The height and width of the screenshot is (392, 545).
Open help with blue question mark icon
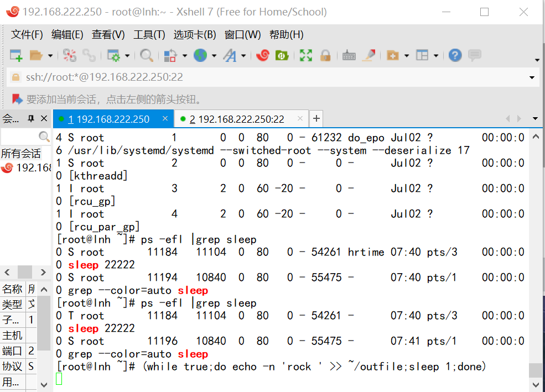[x=455, y=55]
